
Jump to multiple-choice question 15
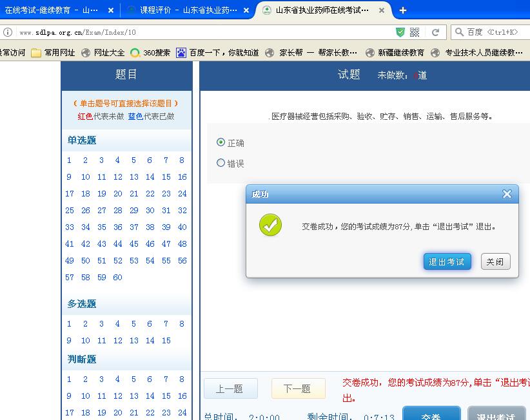[166, 341]
